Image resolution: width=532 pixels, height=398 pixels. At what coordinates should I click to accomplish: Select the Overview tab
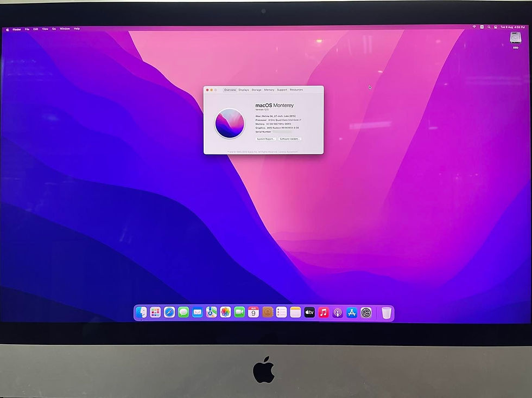coord(230,90)
